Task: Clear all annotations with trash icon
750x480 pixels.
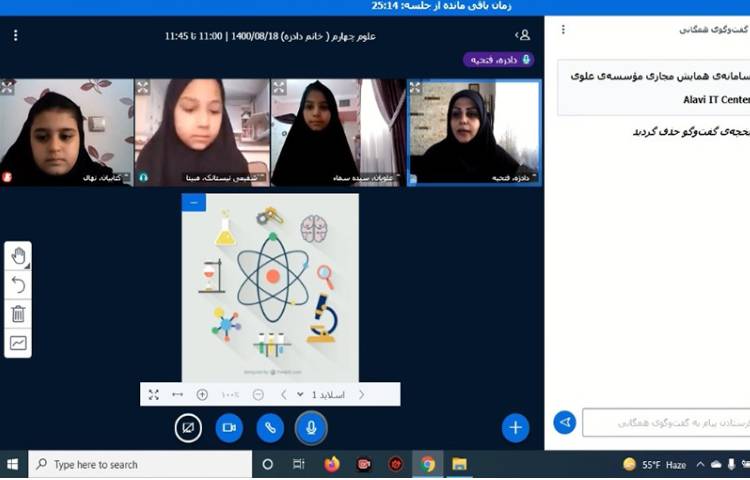Action: (x=18, y=314)
